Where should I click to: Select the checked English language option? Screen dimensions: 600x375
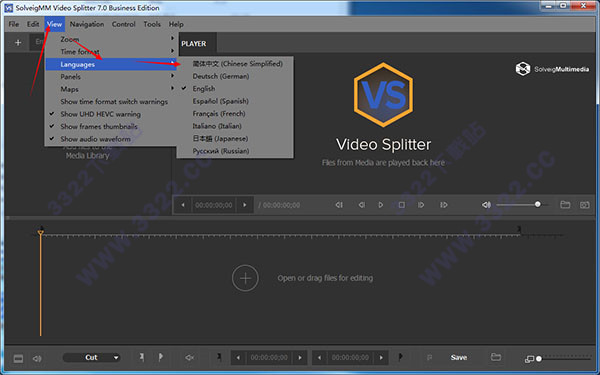point(235,88)
